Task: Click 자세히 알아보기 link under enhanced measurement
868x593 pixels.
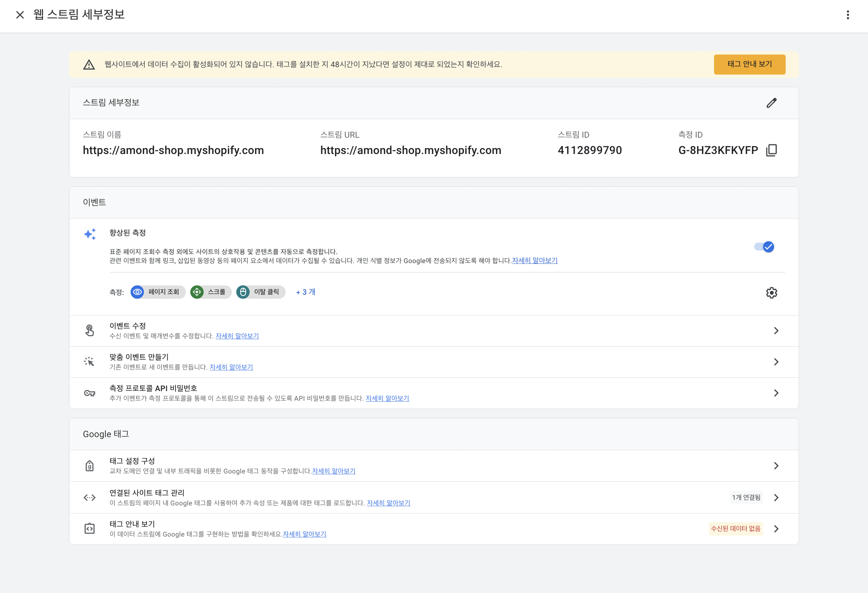Action: pyautogui.click(x=535, y=261)
